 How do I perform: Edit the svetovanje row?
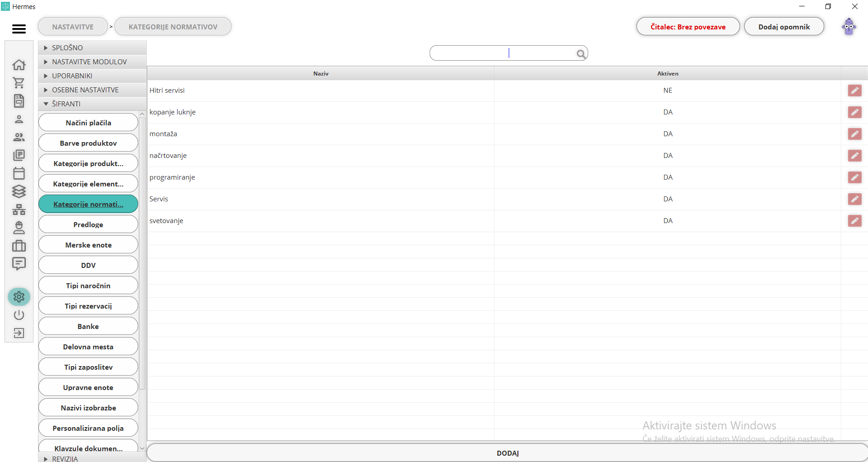coord(854,221)
